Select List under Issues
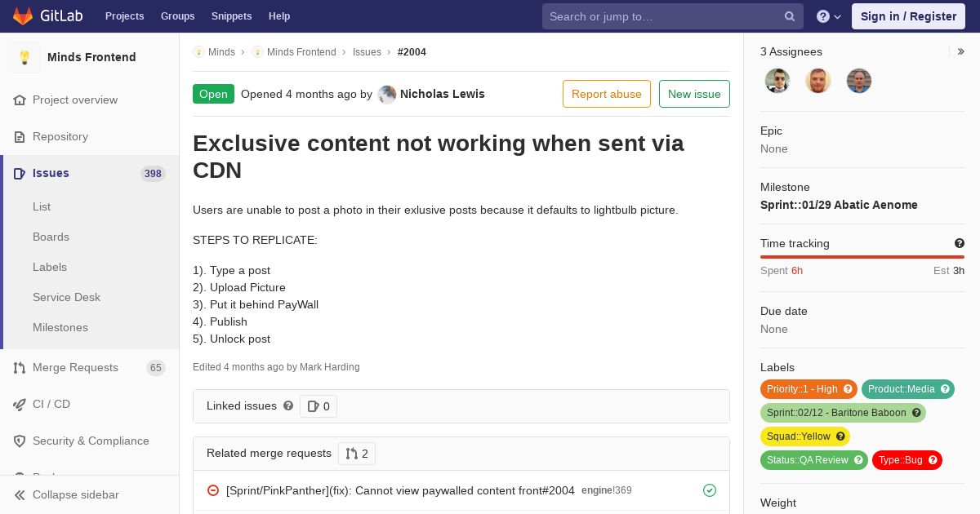This screenshot has width=980, height=514. 42,207
